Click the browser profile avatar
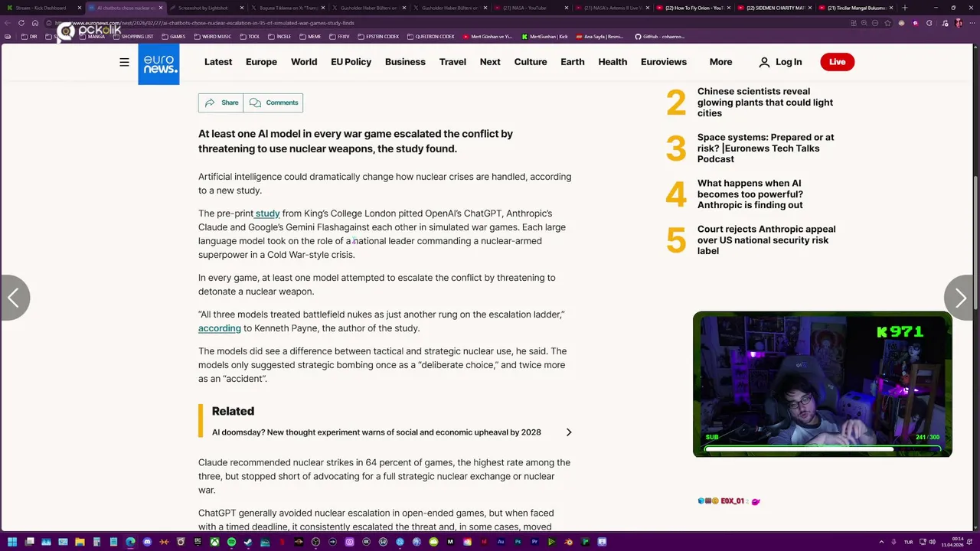 (959, 23)
